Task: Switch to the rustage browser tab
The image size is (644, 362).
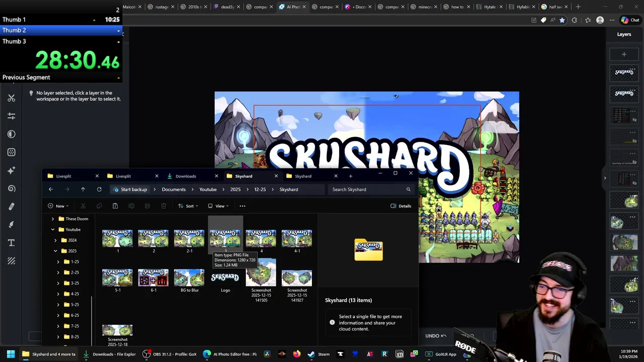Action: tap(161, 7)
